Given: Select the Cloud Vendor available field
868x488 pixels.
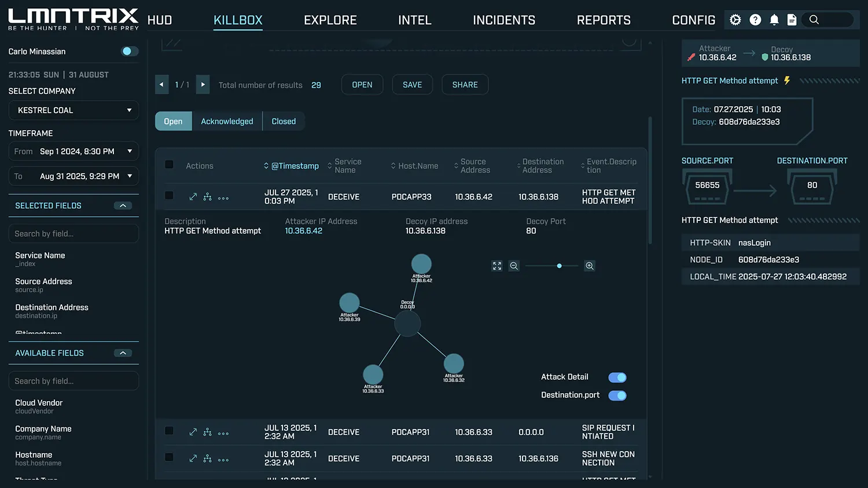Looking at the screenshot, I should [39, 406].
